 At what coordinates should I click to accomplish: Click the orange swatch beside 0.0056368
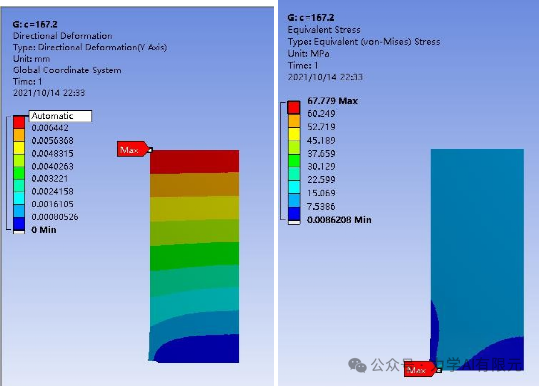[19, 135]
